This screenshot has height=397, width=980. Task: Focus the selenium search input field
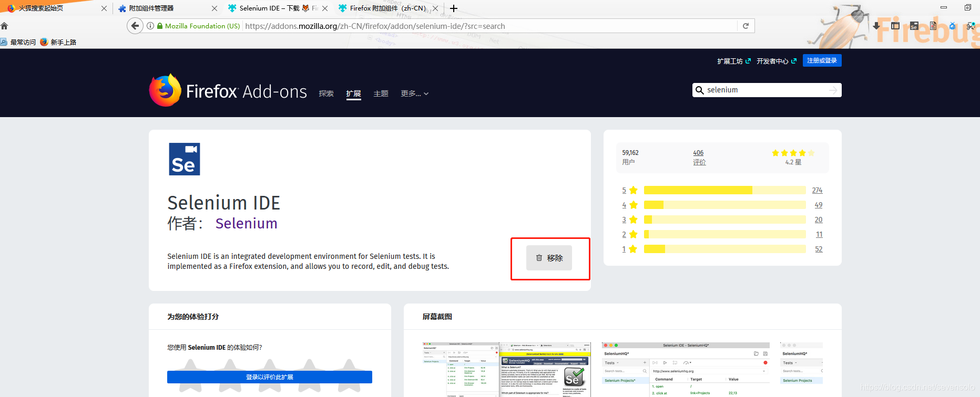point(766,90)
